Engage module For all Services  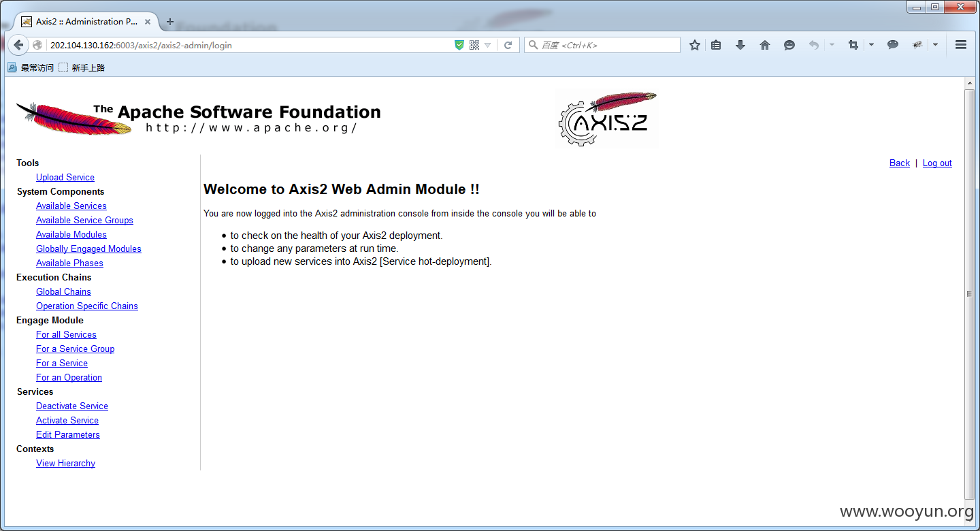[66, 334]
